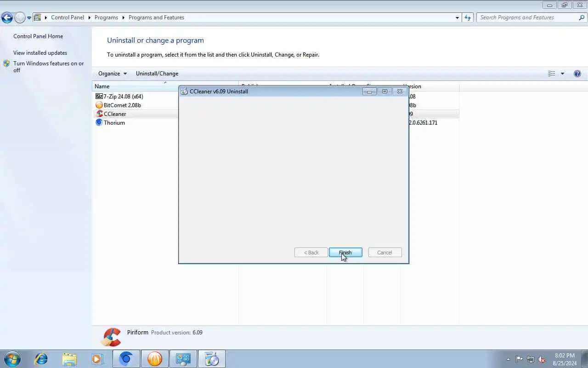Viewport: 588px width, 368px height.
Task: Open the Thorium browser taskbar icon
Action: (126, 359)
